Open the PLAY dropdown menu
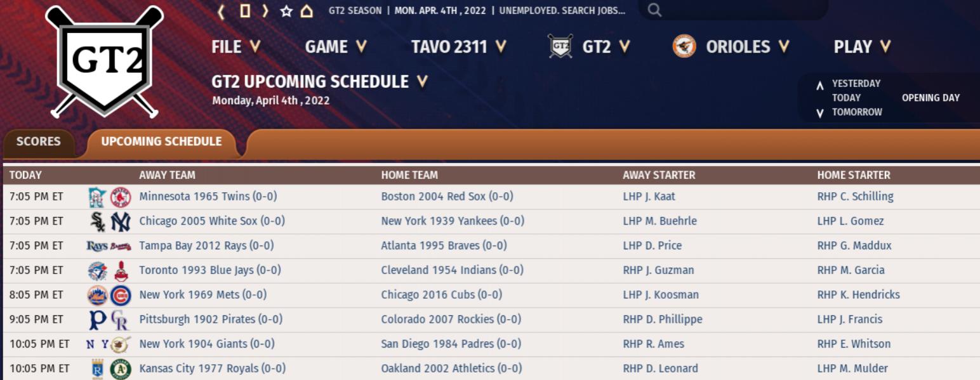Screen dimensions: 980x380 click(x=862, y=47)
